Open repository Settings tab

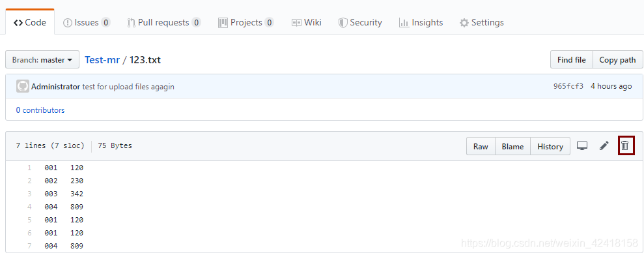coord(482,22)
